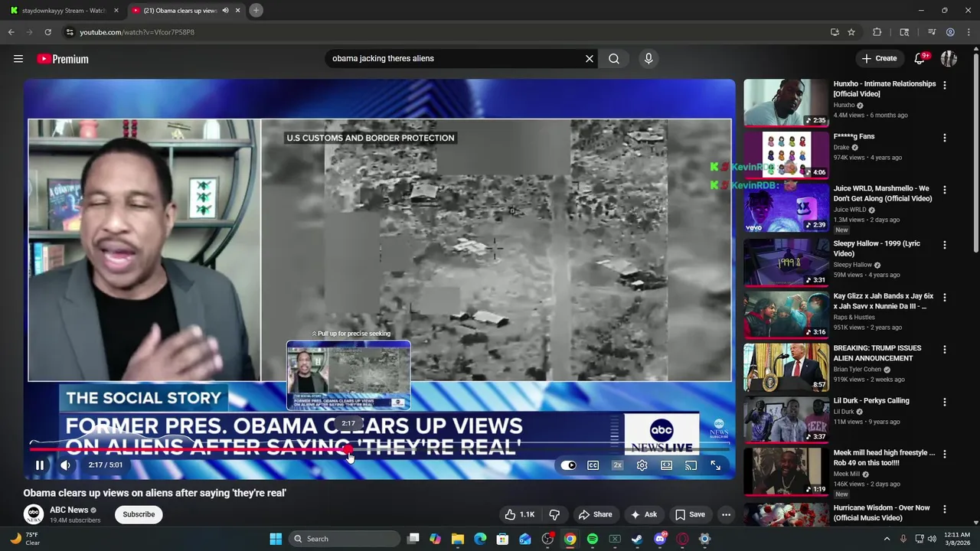
Task: Open options for Juice WRLD Marshmello video
Action: [945, 190]
